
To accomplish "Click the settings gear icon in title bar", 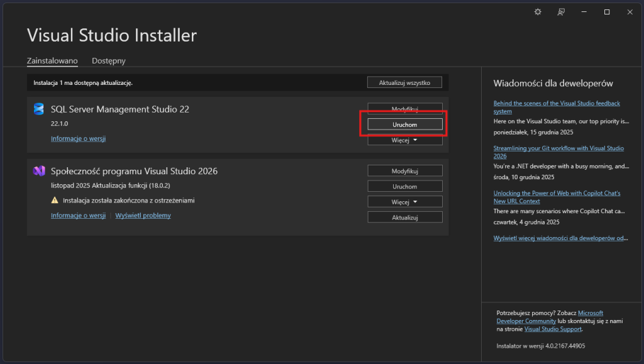I will (538, 12).
